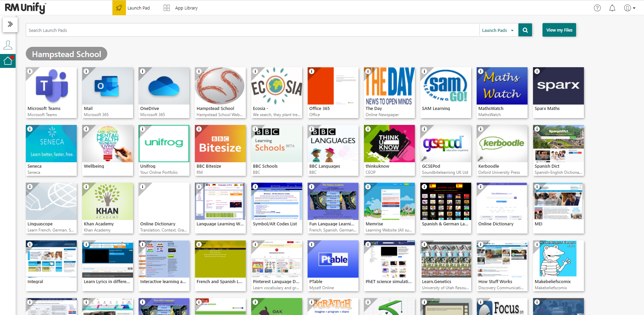
Task: Open the user account menu dropdown
Action: [629, 8]
